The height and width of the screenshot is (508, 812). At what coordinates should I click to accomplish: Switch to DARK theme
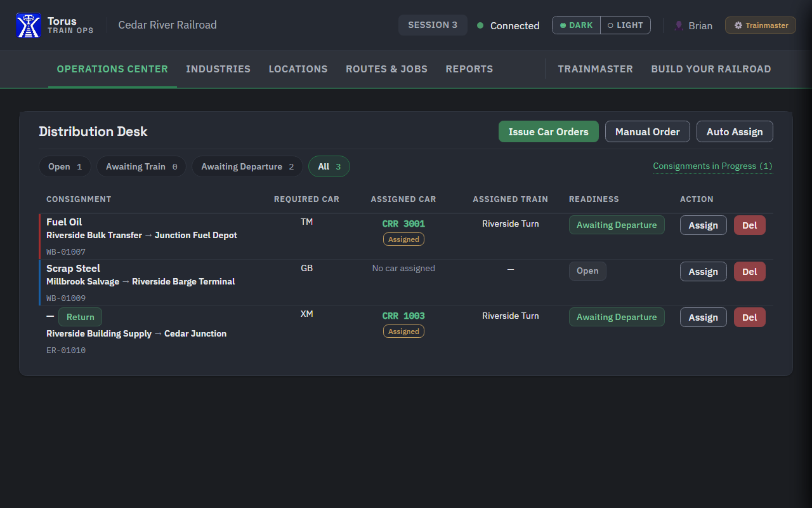[x=576, y=25]
